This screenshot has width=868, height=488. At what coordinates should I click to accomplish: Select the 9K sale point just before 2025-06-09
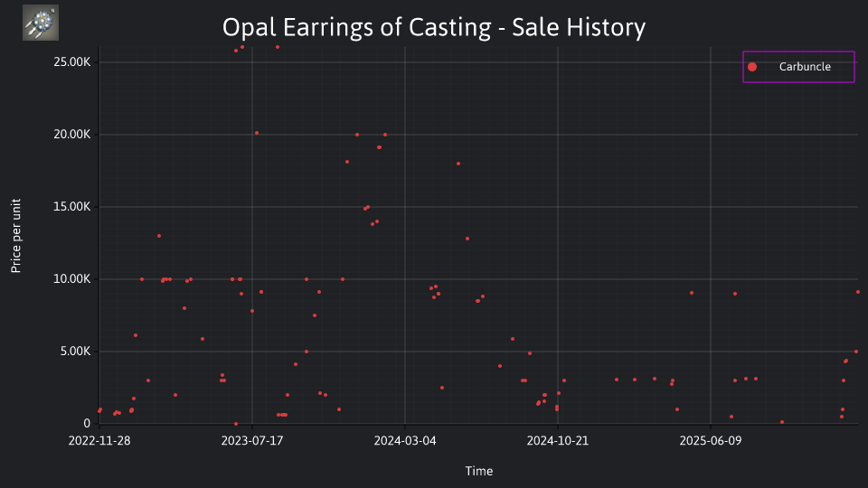(692, 293)
